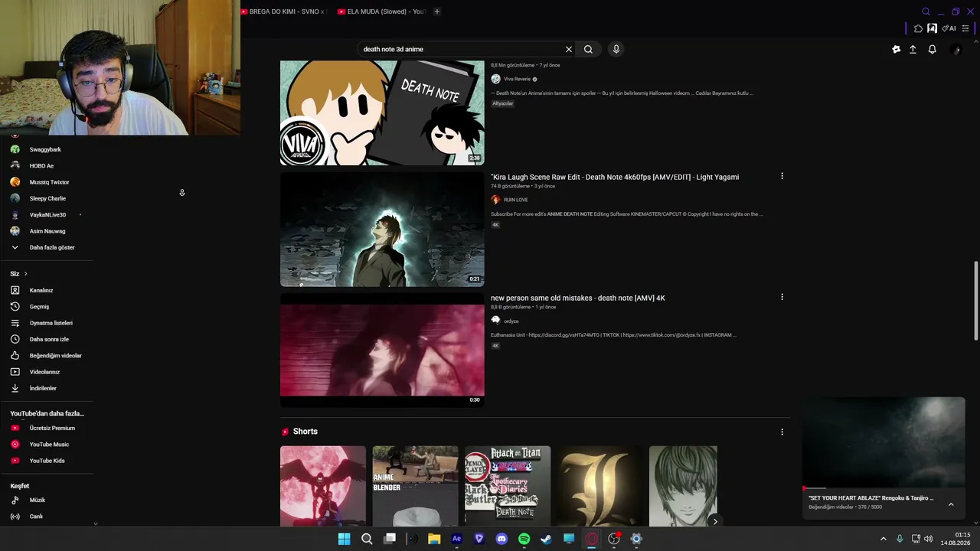Click into the search box text field

pos(459,49)
